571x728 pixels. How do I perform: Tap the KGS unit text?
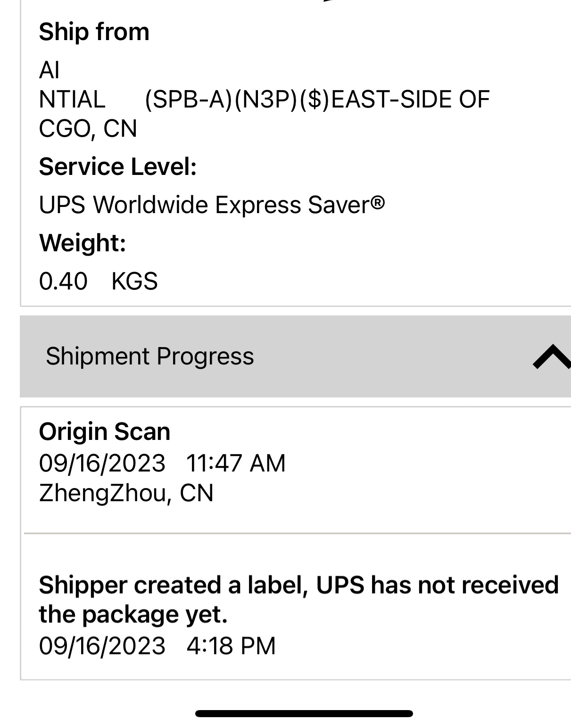[x=134, y=281]
